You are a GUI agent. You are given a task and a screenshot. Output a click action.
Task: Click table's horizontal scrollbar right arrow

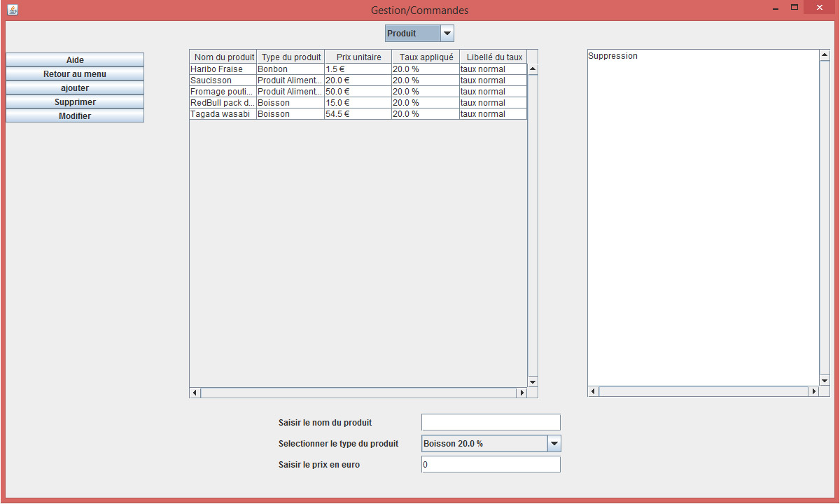[521, 393]
